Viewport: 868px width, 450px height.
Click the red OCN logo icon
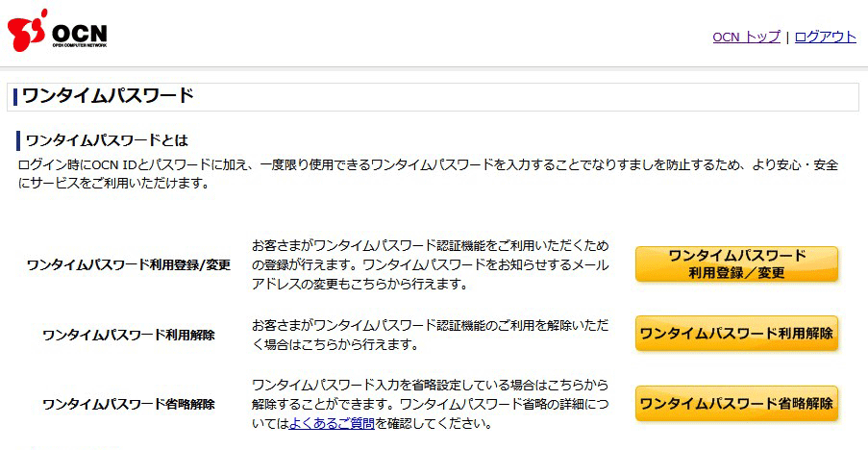coord(27,31)
